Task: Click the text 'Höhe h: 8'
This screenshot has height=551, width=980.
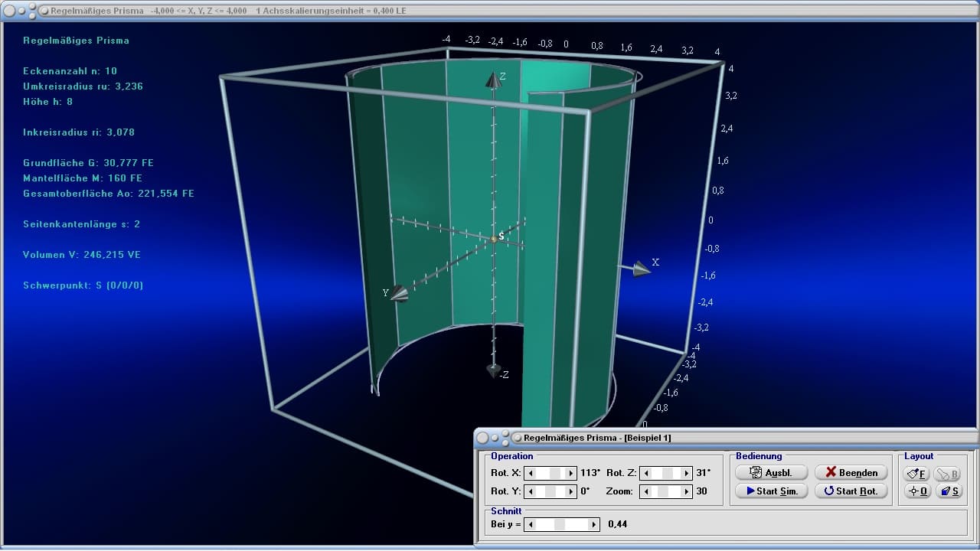Action: click(x=47, y=102)
